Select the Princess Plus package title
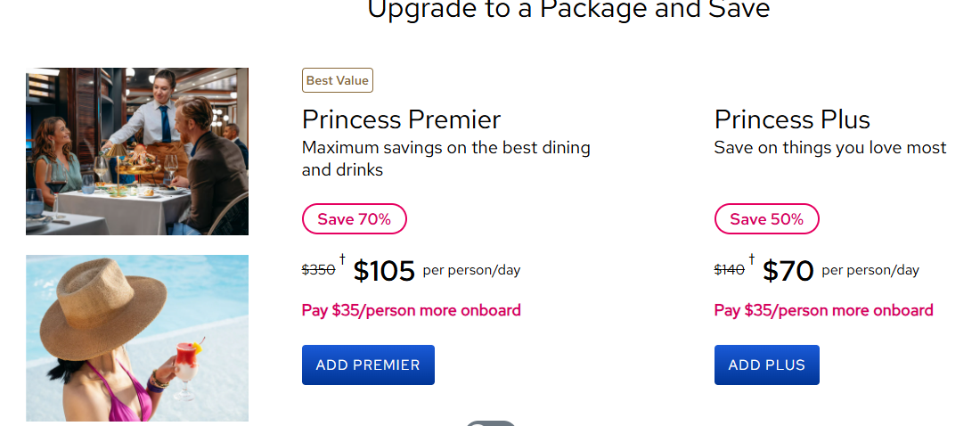980x426 pixels. 792,119
